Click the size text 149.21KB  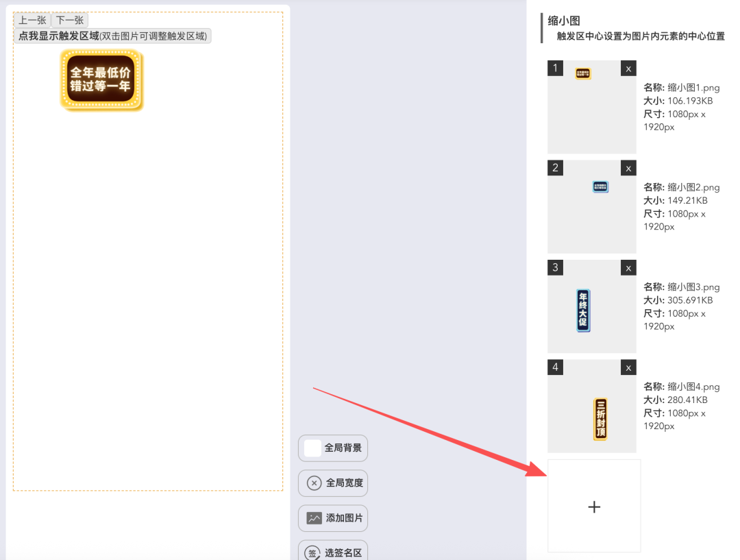[687, 200]
